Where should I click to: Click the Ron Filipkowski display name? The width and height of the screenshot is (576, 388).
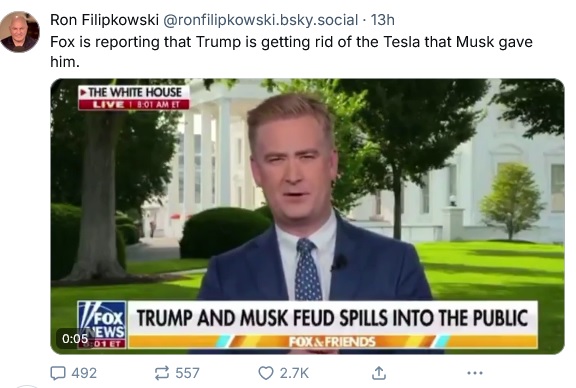pos(104,20)
